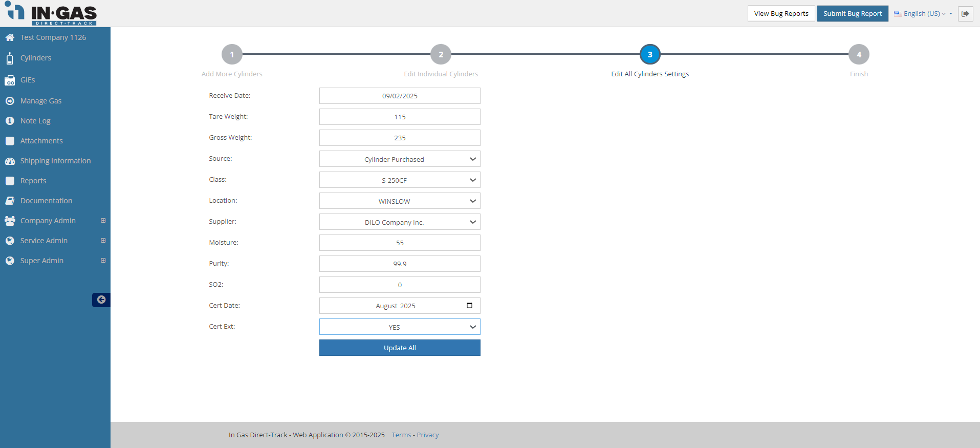The width and height of the screenshot is (980, 448).
Task: Click the Shipping Information icon
Action: [10, 161]
